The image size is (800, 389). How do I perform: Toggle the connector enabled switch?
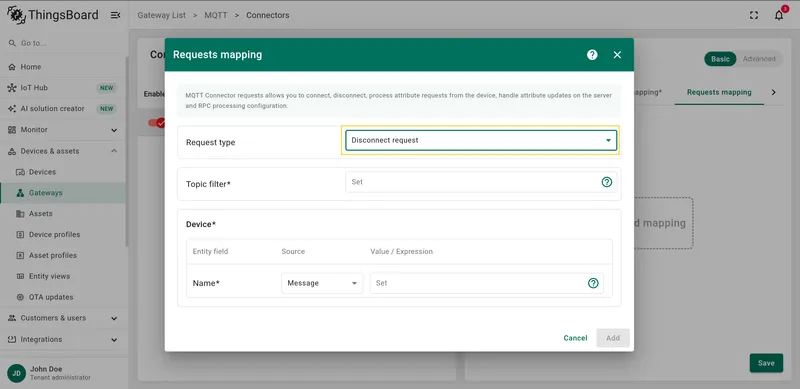tap(156, 123)
